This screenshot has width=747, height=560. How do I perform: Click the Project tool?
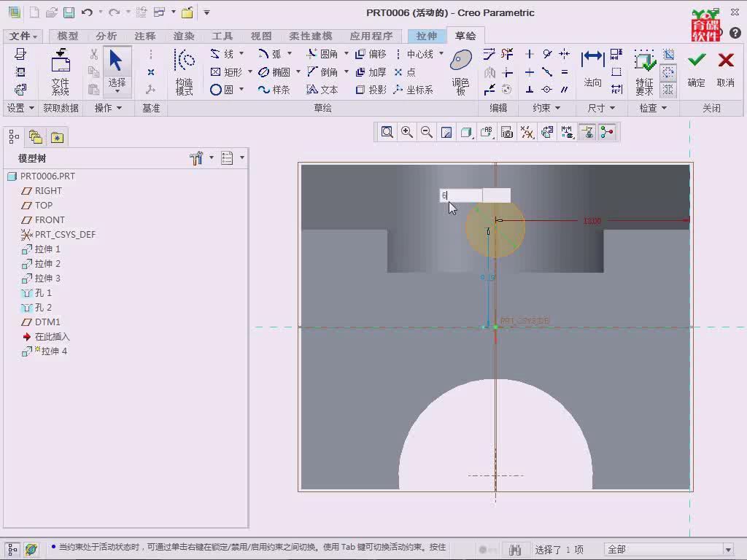click(x=371, y=90)
